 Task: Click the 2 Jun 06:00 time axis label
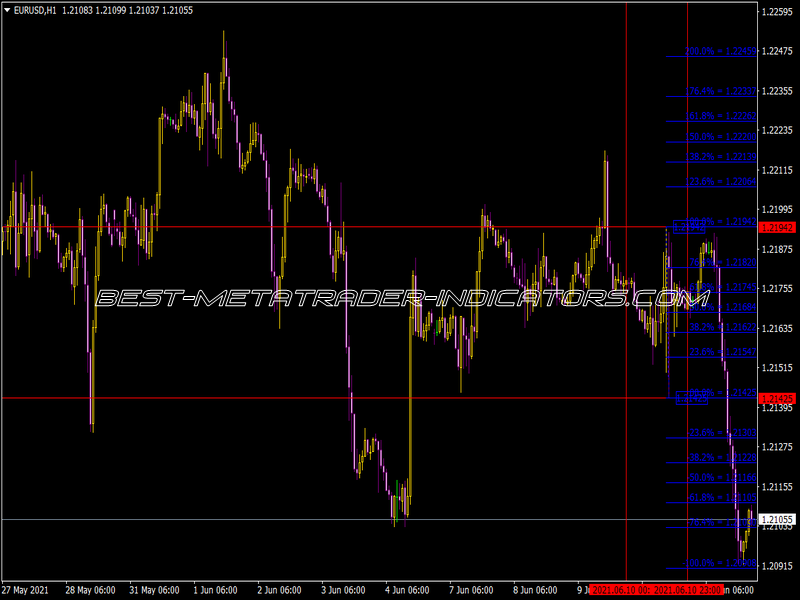pyautogui.click(x=279, y=590)
